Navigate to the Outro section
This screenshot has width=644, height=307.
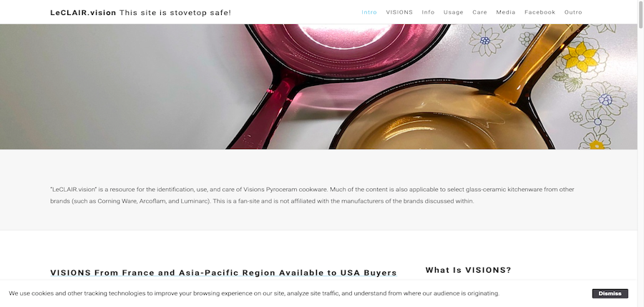point(573,12)
